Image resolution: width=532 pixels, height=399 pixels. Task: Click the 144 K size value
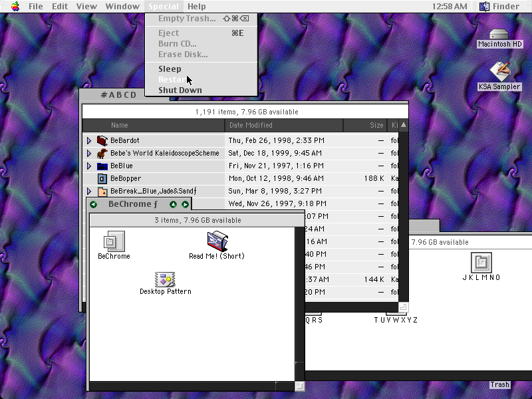[374, 279]
